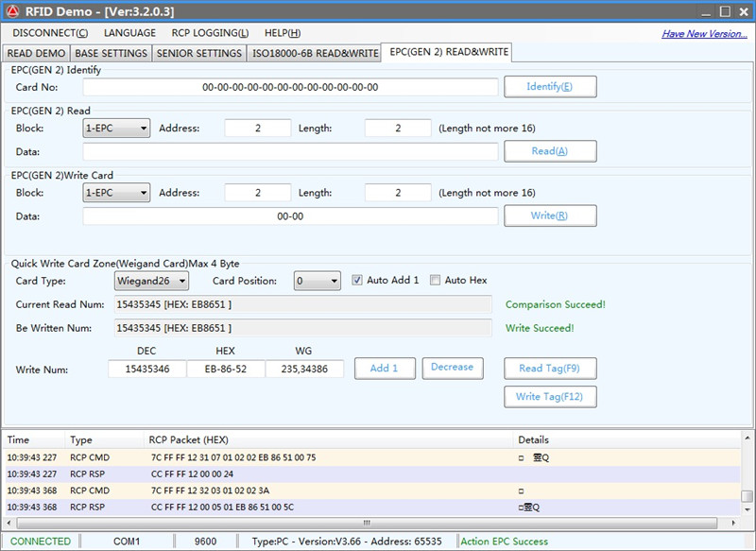Screen dimensions: 756x551
Task: Close the RFID Demo window
Action: [x=744, y=11]
